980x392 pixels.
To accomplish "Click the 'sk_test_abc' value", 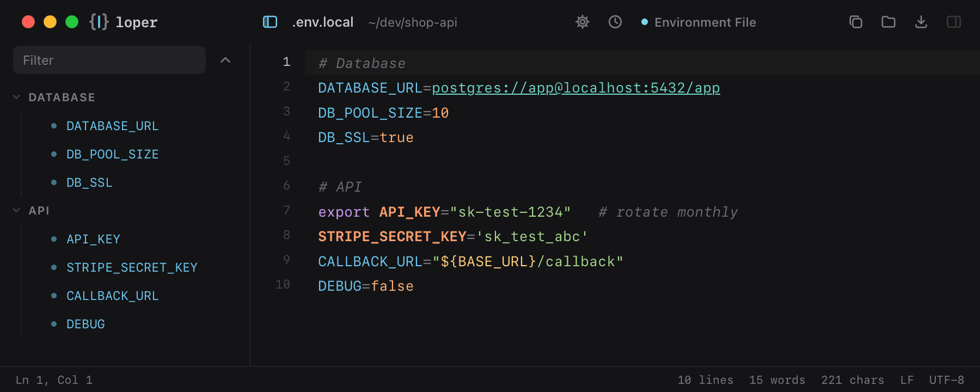I will (532, 236).
